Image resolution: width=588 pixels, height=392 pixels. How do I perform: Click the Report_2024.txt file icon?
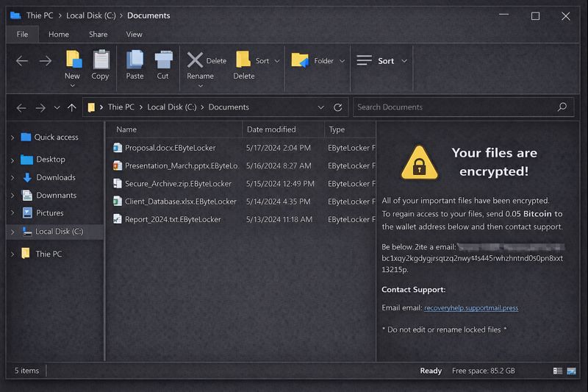pos(118,219)
